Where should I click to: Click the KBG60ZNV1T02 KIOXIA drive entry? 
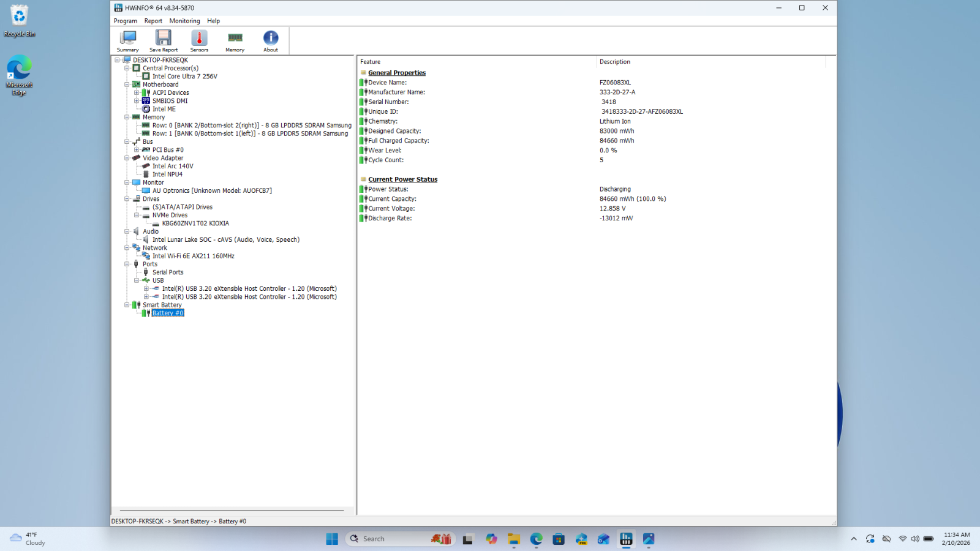coord(195,223)
